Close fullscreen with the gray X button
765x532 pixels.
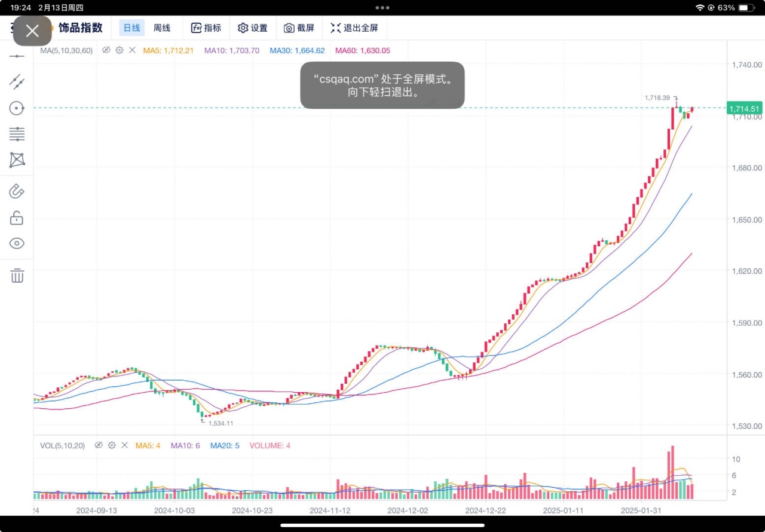32,31
